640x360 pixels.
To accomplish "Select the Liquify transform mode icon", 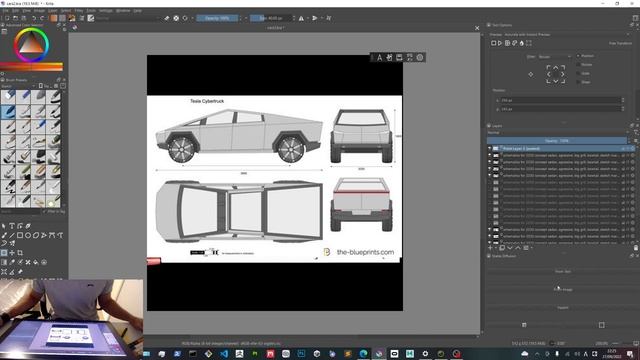I will 522,43.
